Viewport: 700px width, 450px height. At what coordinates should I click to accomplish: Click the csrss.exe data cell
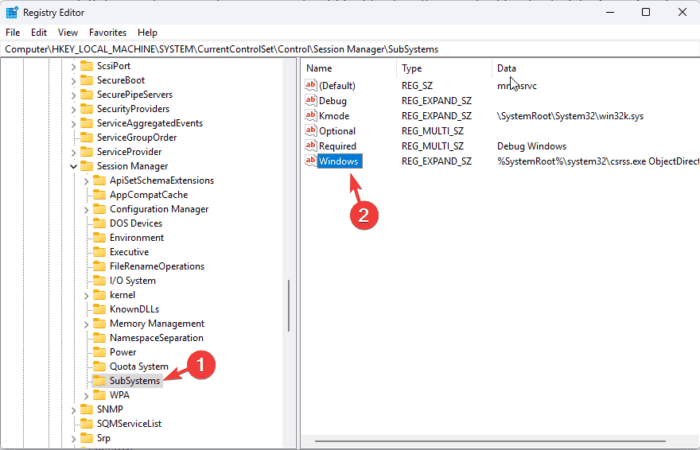tap(598, 161)
